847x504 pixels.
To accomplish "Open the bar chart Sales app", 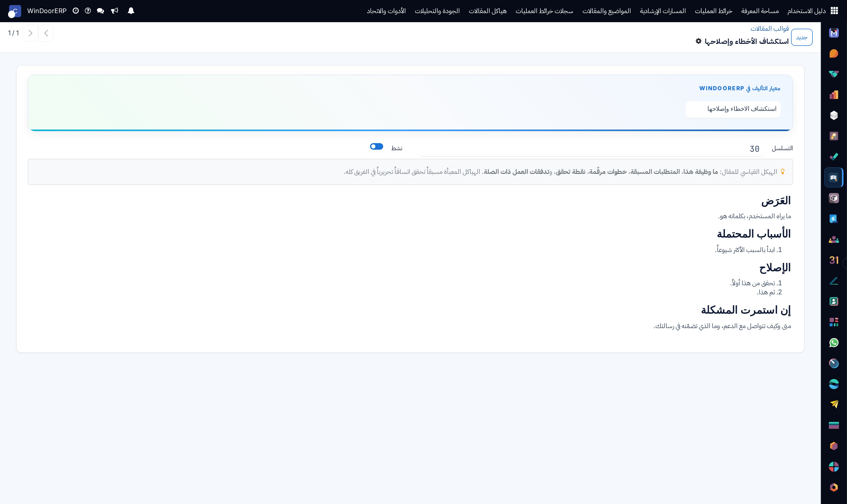I will coord(834,95).
